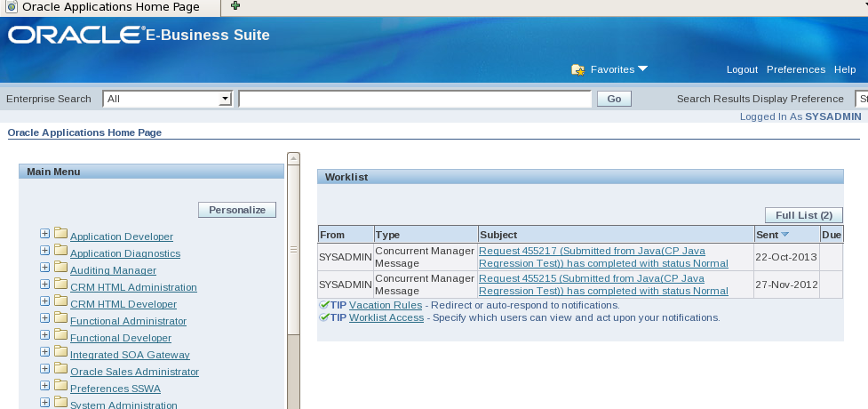Expand Integrated SOA Gateway menu node
The height and width of the screenshot is (409, 868).
[44, 352]
